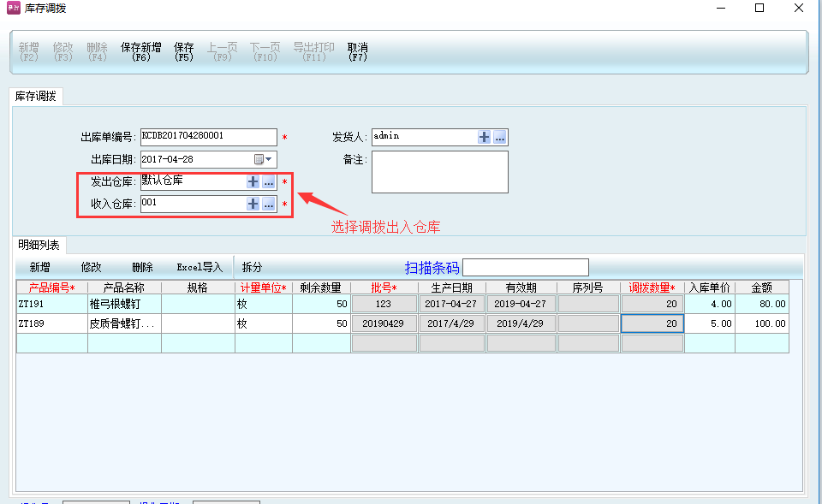822x504 pixels.
Task: Click 保存 (F5) toolbar button
Action: tap(184, 52)
